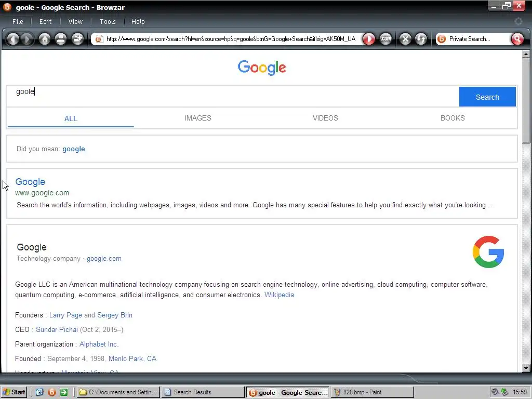Open the Tools menu
The height and width of the screenshot is (399, 532).
coord(108,21)
